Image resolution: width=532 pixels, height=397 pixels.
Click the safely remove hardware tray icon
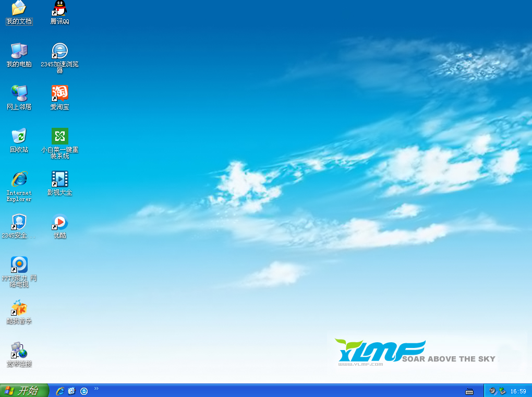(x=502, y=391)
